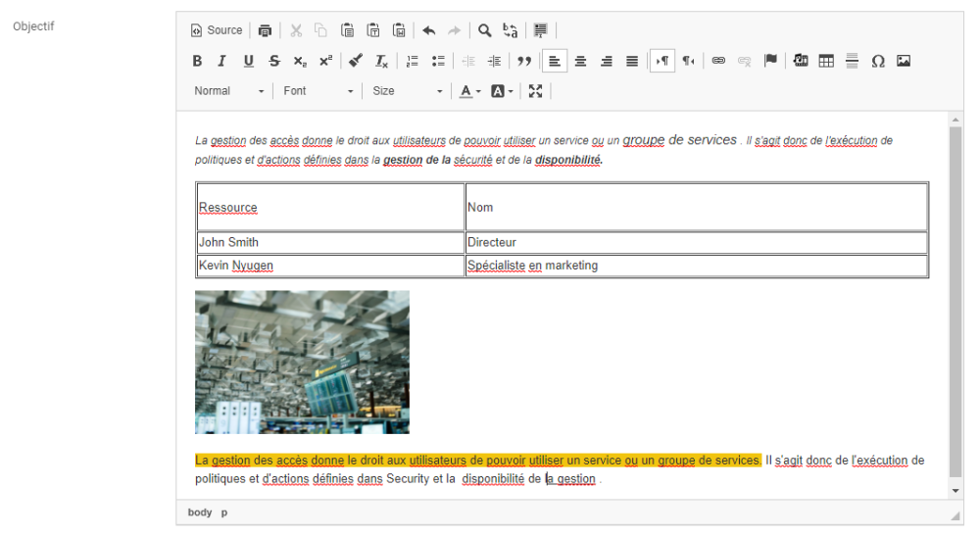Toggle Italic formatting
The width and height of the screenshot is (980, 536).
(x=221, y=61)
